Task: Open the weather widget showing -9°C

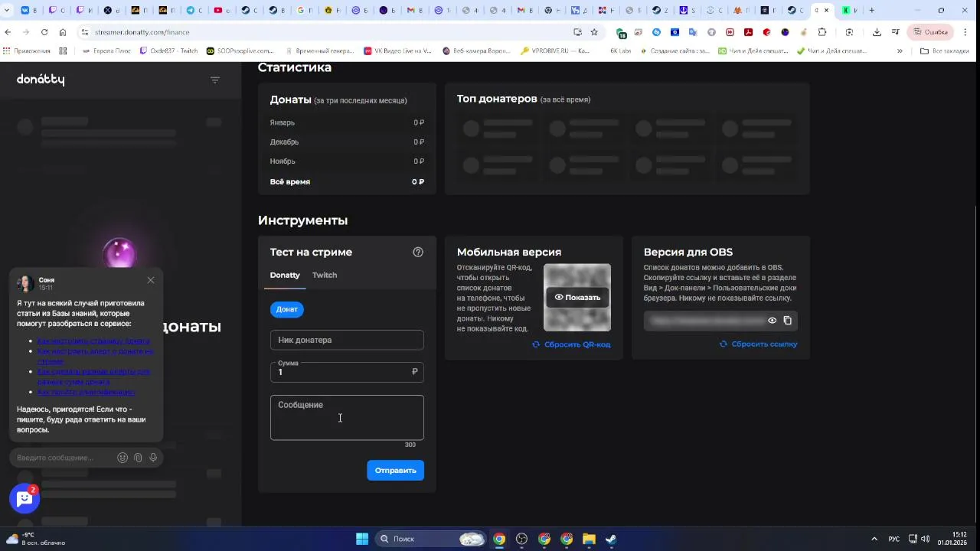Action: [x=34, y=539]
